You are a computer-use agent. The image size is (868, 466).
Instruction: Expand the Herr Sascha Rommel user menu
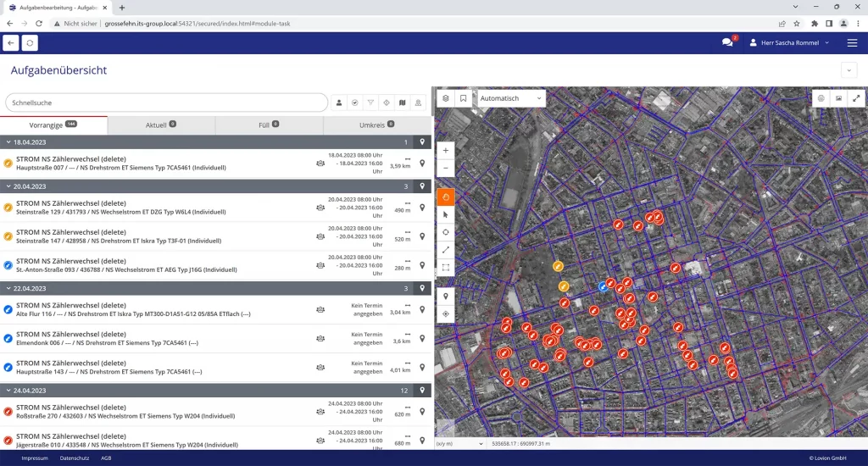788,42
